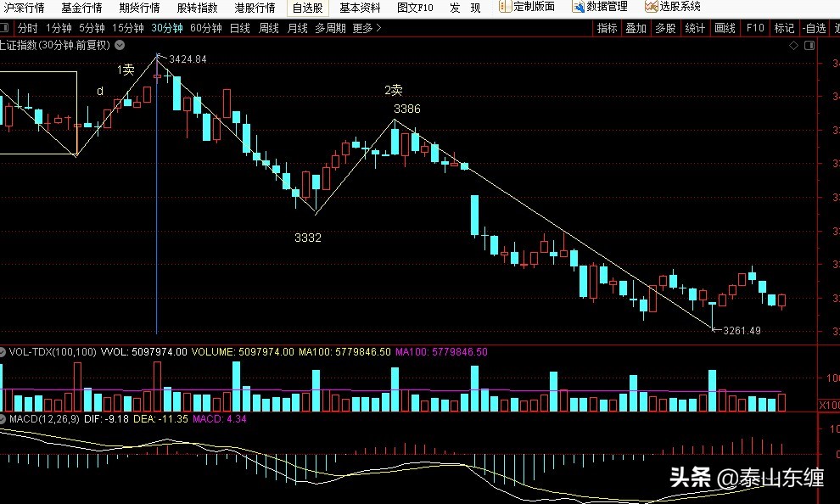Switch to 5分钟 period
Screen dimensions: 840x504
(92, 28)
